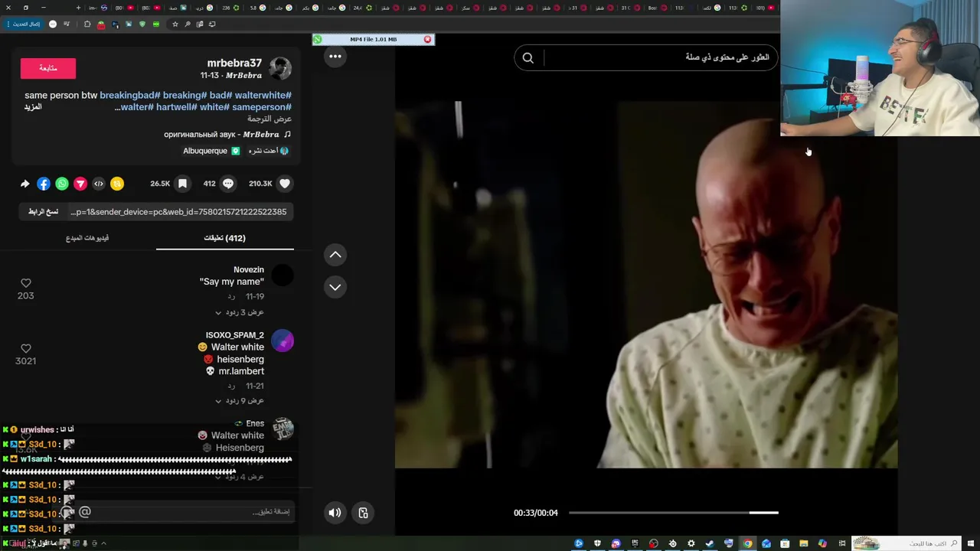This screenshot has height=551, width=980.
Task: Open the browser extensions puzzle icon
Action: [87, 24]
